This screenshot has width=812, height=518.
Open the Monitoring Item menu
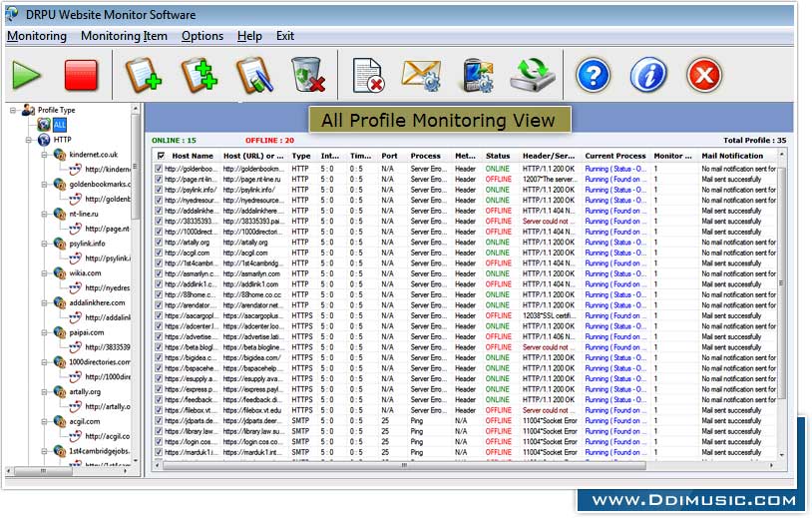[x=124, y=36]
